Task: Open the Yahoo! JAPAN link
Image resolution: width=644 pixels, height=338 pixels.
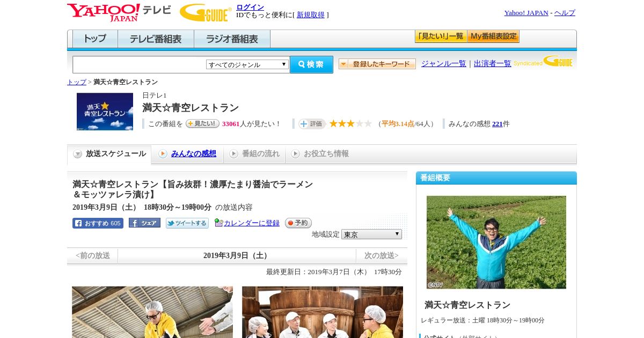Action: (x=526, y=13)
